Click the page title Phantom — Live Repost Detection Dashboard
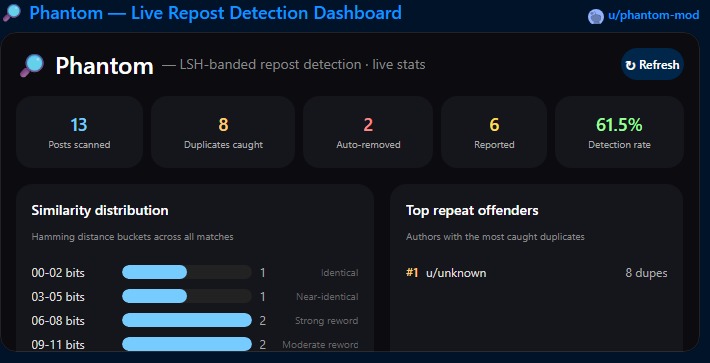This screenshot has width=710, height=363. [x=215, y=13]
